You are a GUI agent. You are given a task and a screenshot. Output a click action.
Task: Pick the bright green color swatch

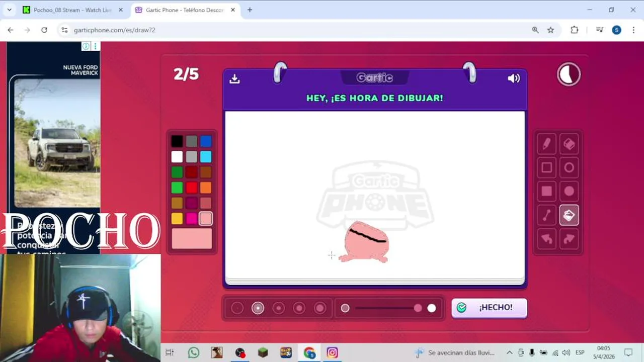tap(177, 188)
